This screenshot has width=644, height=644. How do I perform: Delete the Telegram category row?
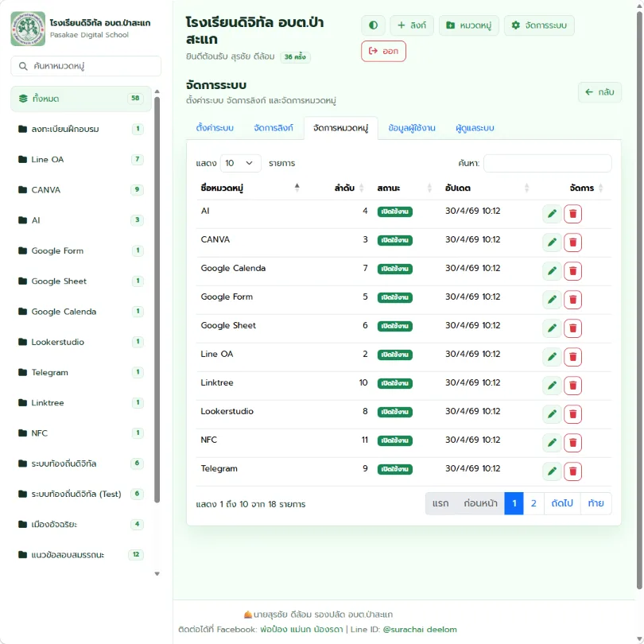pyautogui.click(x=572, y=471)
